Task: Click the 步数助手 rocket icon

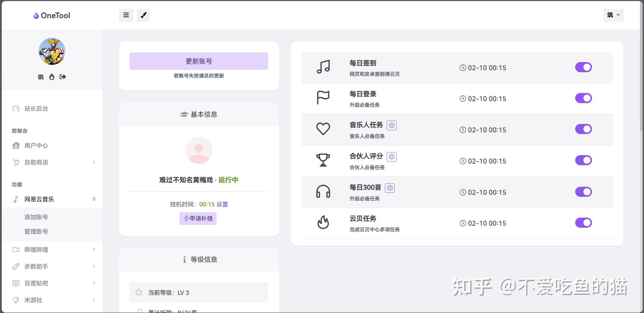Action: 15,266
